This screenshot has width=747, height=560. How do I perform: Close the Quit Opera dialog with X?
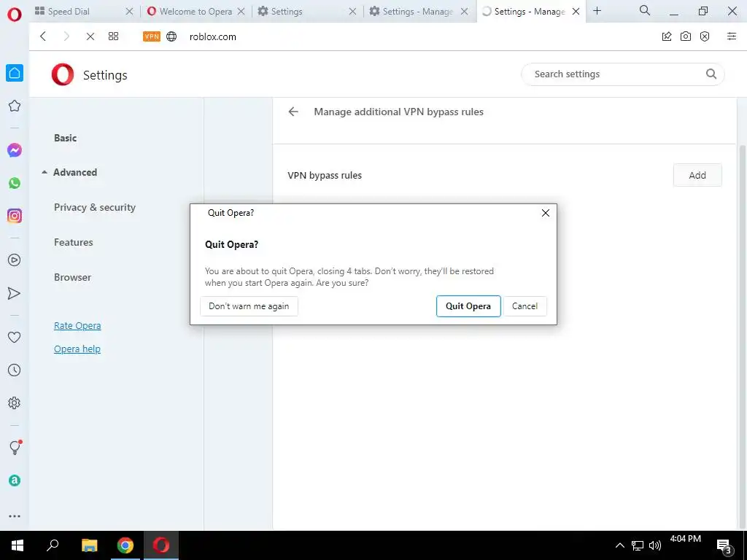[546, 213]
